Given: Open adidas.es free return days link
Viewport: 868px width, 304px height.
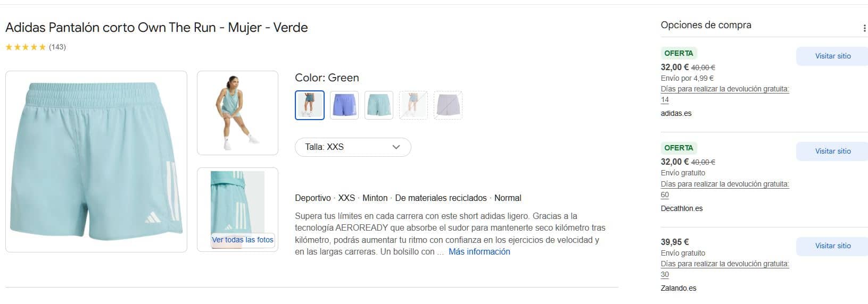Looking at the screenshot, I should [x=724, y=89].
